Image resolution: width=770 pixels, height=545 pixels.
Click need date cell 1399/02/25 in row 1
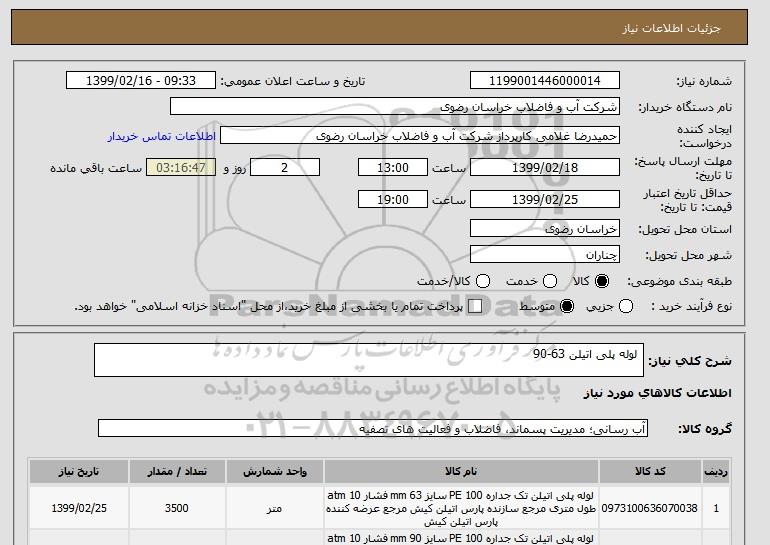[x=79, y=508]
